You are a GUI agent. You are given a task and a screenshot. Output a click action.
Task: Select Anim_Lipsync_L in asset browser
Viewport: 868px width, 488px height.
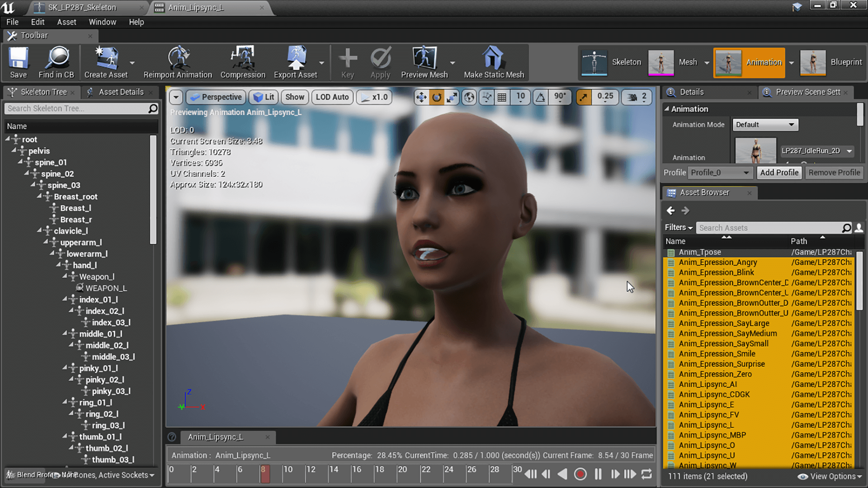707,425
